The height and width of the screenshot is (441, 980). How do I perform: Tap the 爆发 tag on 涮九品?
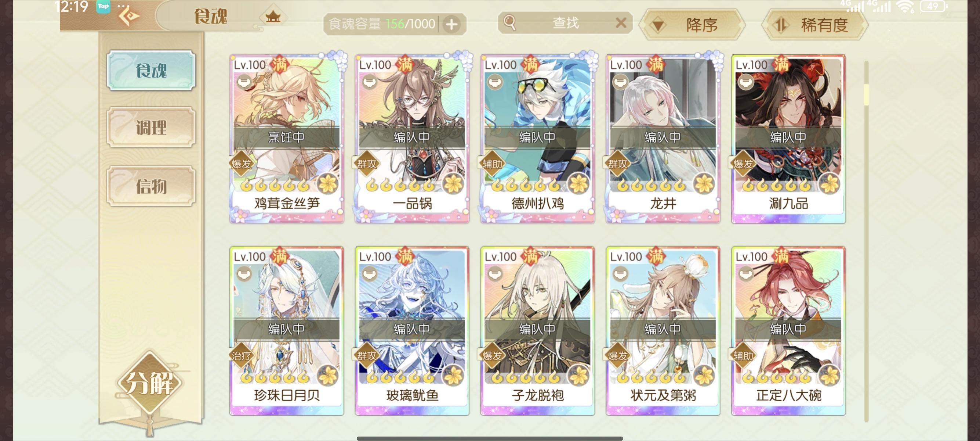tap(743, 164)
